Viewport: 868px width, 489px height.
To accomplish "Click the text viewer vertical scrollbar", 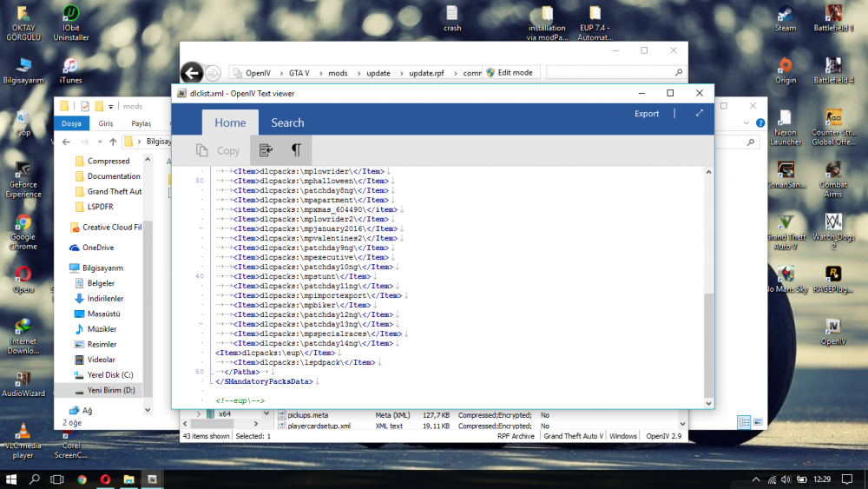I will tap(708, 344).
